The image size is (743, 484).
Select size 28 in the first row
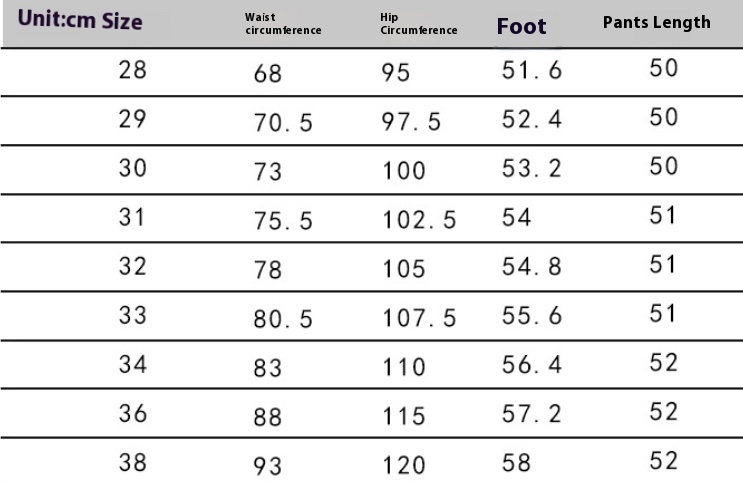tap(133, 70)
